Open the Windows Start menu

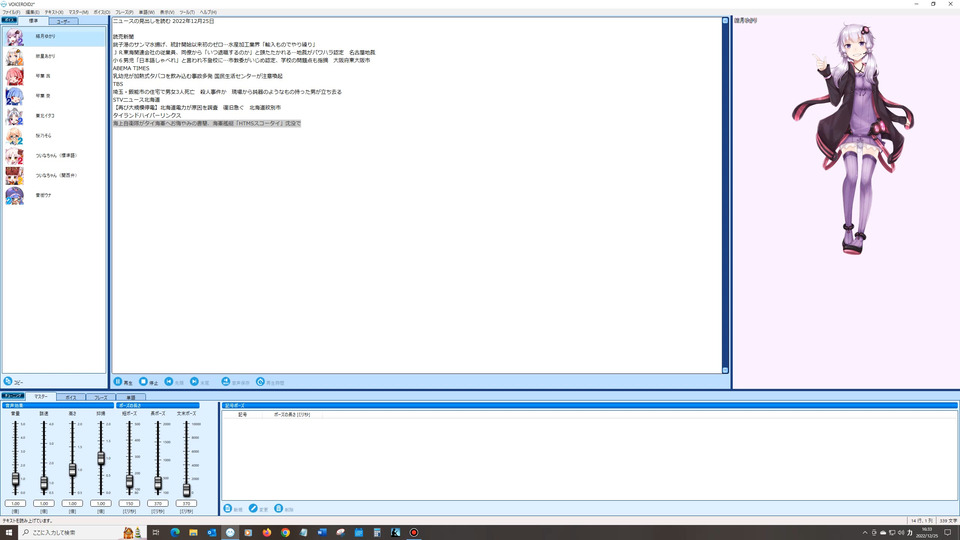[9, 532]
